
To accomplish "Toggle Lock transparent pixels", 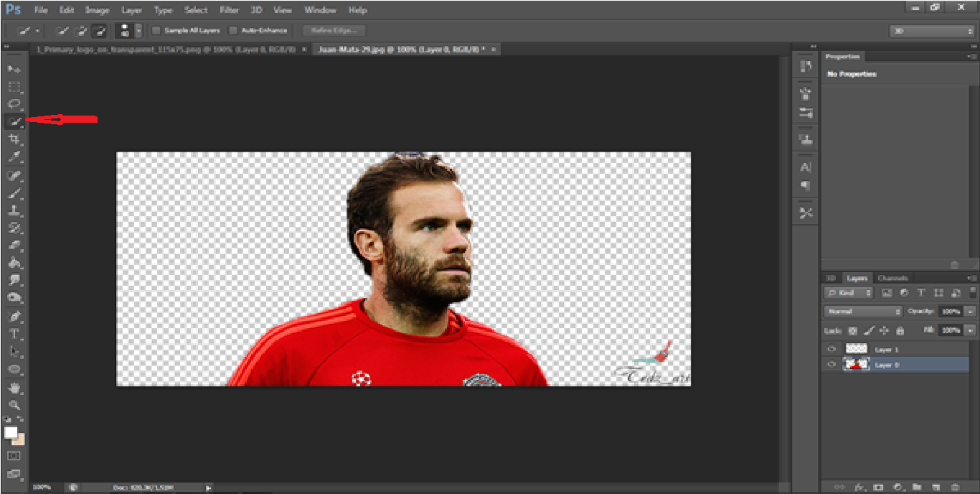I will pos(853,331).
